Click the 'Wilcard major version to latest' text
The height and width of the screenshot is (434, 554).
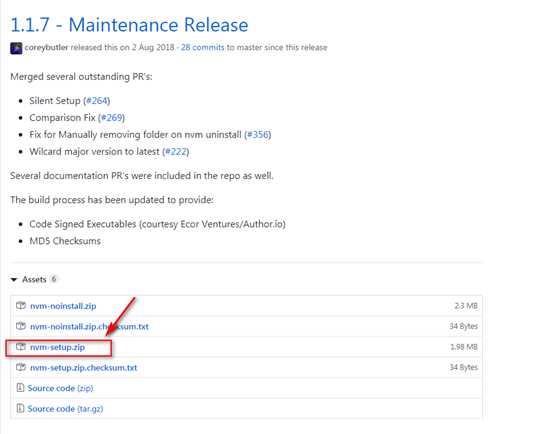[94, 152]
